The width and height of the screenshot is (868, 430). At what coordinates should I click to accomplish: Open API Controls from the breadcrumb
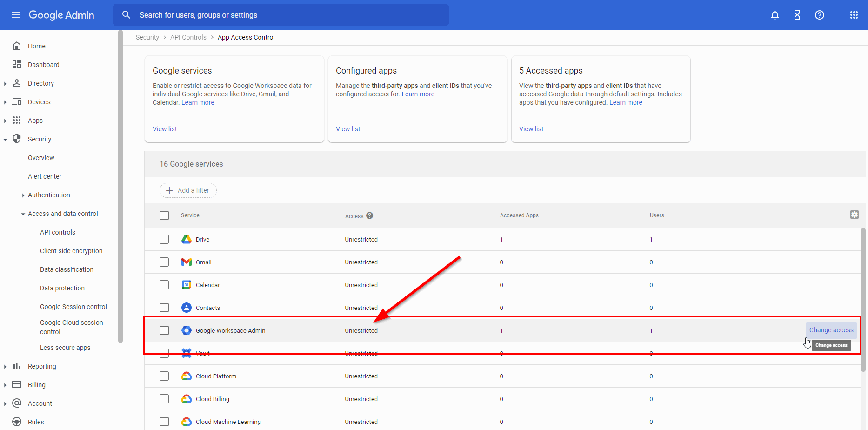coord(188,37)
